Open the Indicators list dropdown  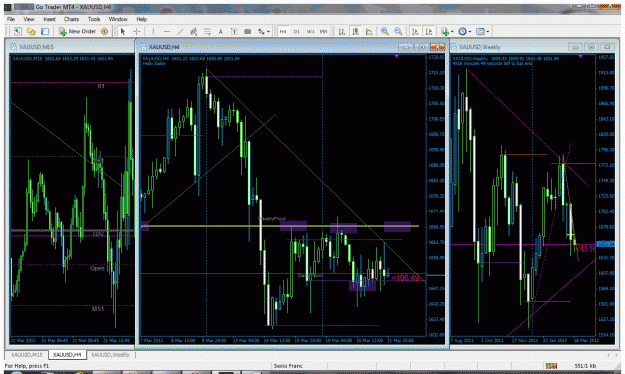coord(447,31)
